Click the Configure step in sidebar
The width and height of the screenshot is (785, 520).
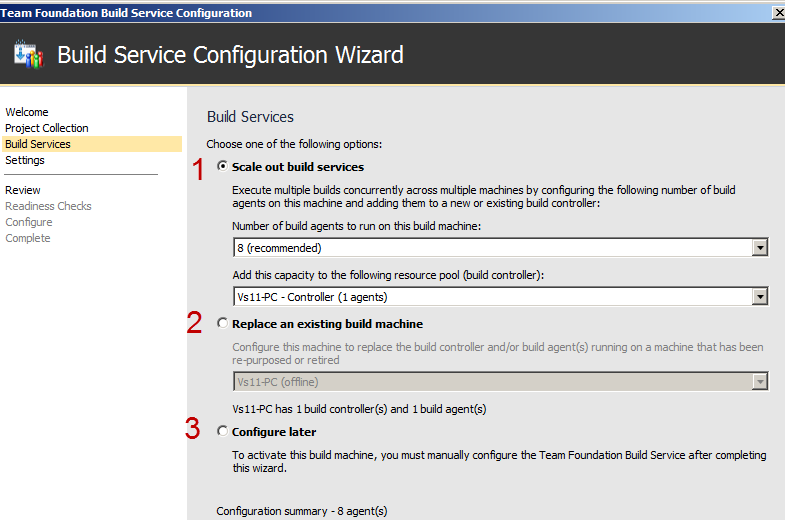(x=29, y=222)
